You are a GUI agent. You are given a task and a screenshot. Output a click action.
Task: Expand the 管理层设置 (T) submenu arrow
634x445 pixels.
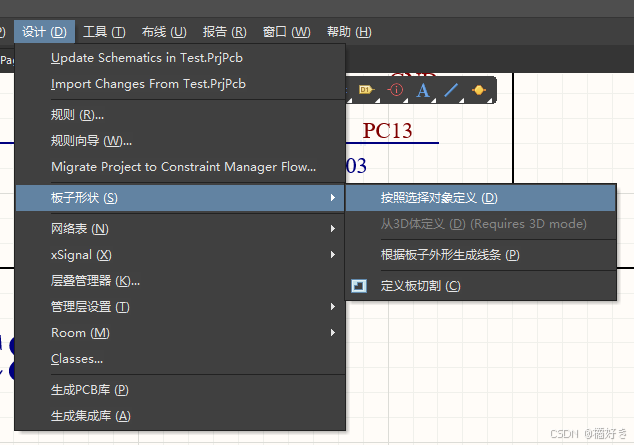[333, 307]
